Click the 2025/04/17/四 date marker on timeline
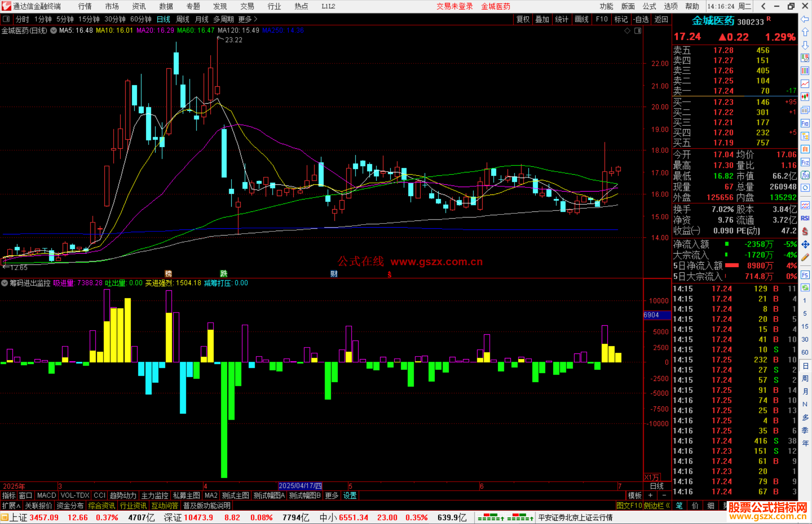The width and height of the screenshot is (812, 524). point(300,486)
